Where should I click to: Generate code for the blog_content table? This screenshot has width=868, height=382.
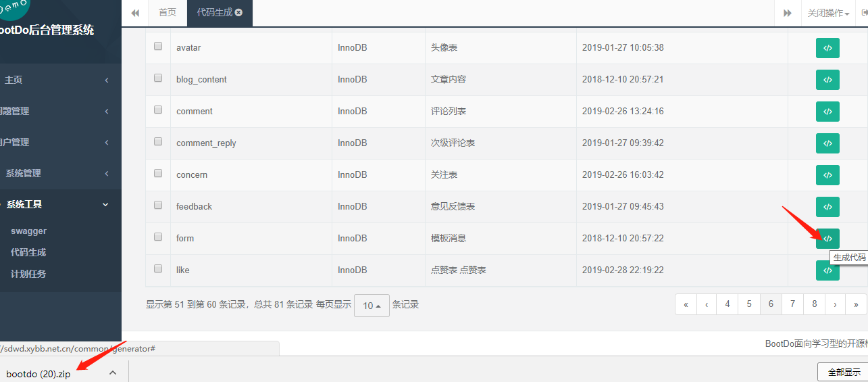(x=827, y=80)
